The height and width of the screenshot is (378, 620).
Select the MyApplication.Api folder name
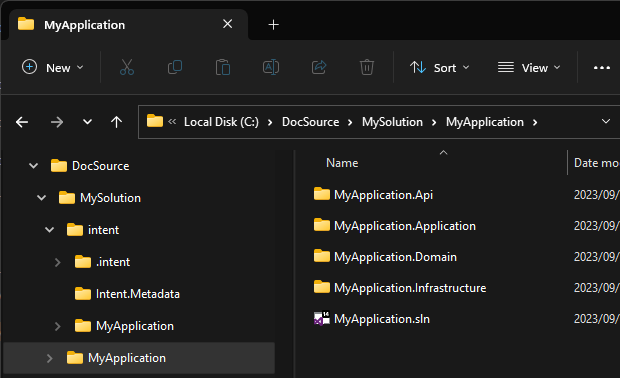383,195
